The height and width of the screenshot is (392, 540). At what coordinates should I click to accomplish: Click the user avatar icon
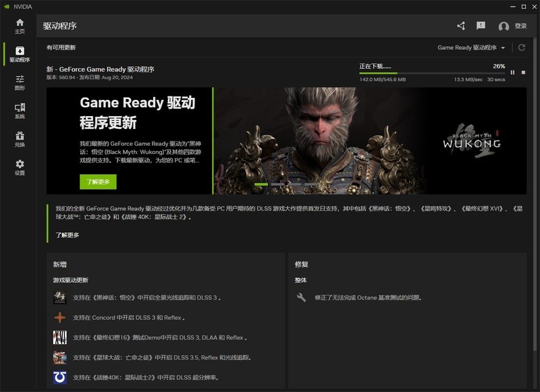504,26
